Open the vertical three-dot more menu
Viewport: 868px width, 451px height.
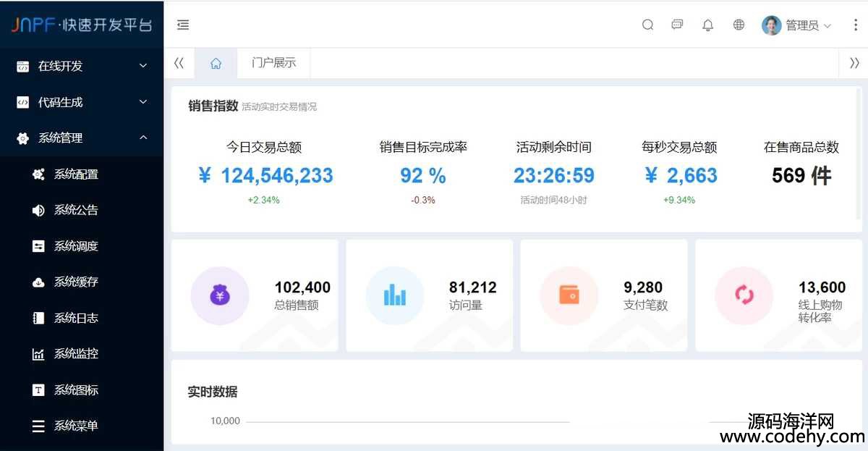[x=855, y=25]
